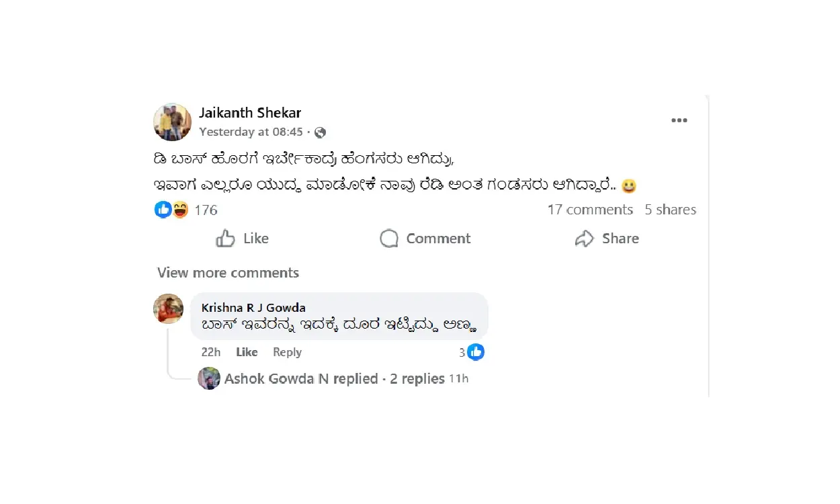Click the laughing haha reaction icon
Viewport: 840px width, 504px height.
tap(180, 210)
